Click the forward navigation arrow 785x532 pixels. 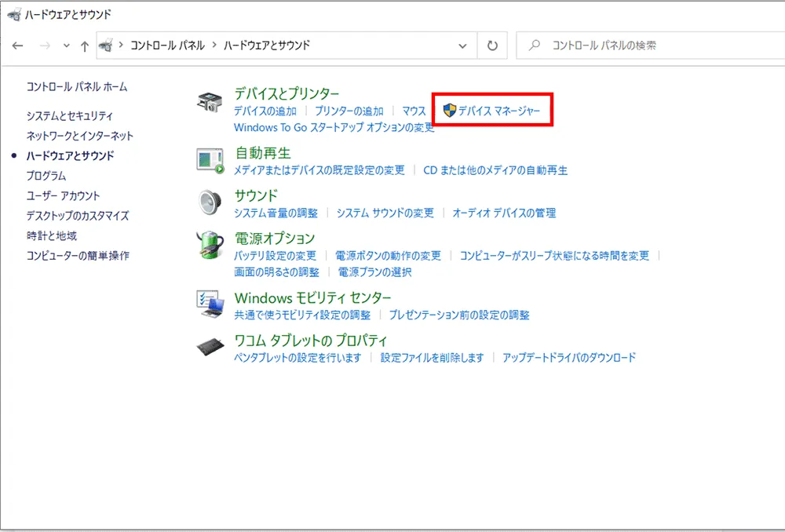tap(45, 46)
